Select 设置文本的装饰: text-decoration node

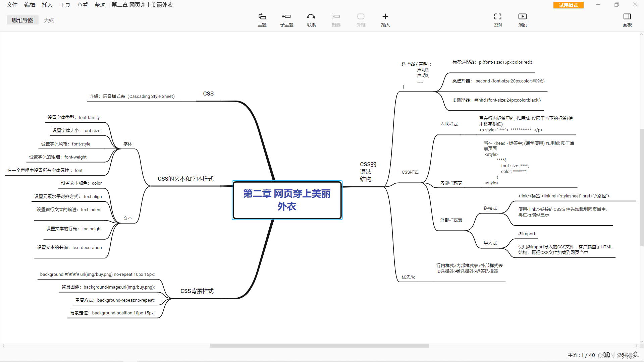(x=69, y=247)
